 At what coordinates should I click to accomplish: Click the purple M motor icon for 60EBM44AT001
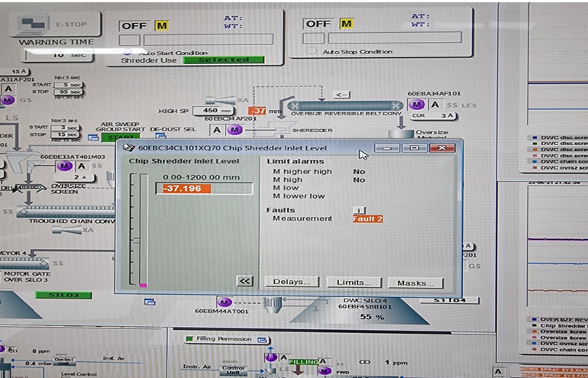coord(224,302)
